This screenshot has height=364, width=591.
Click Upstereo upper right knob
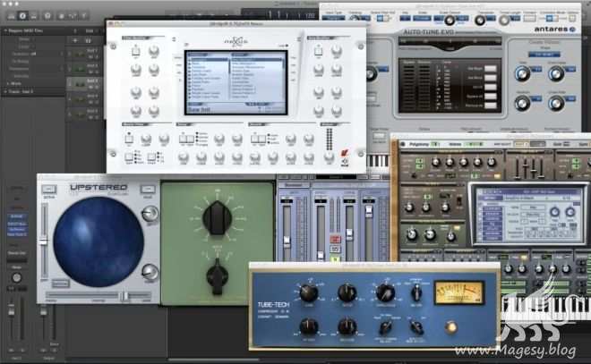pyautogui.click(x=150, y=214)
